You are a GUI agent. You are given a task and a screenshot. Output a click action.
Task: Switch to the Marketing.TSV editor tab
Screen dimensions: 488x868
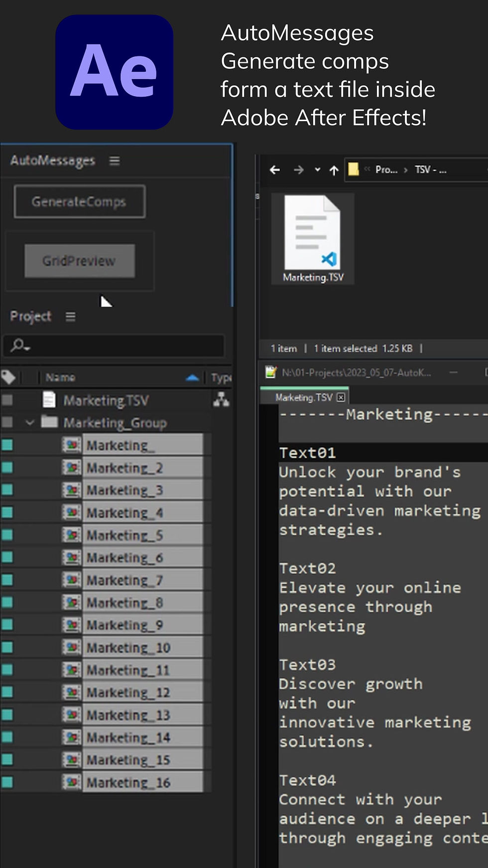tap(304, 397)
